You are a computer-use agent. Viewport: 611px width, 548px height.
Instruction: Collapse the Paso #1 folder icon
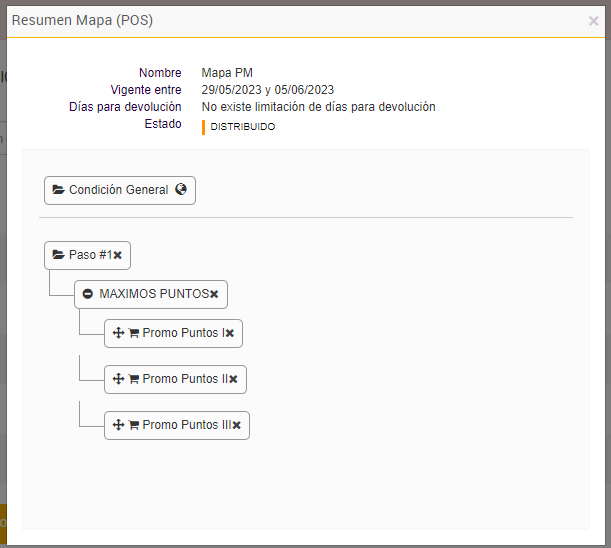pos(59,255)
